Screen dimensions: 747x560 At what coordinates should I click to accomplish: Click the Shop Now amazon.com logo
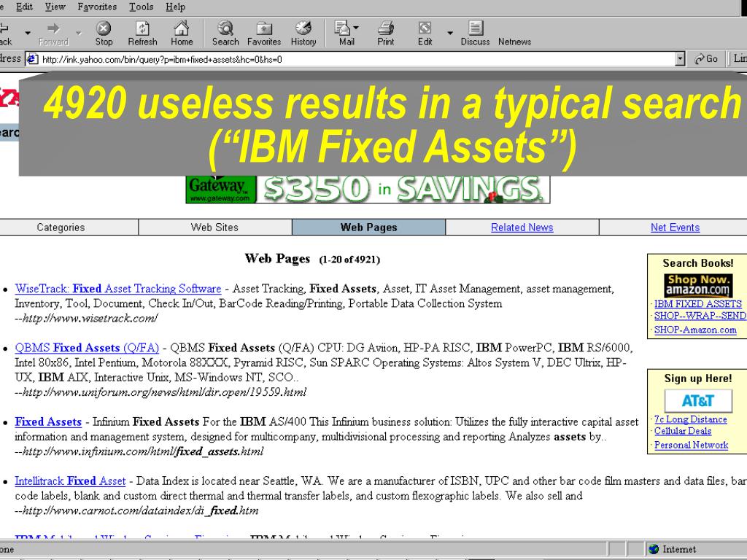pyautogui.click(x=698, y=285)
